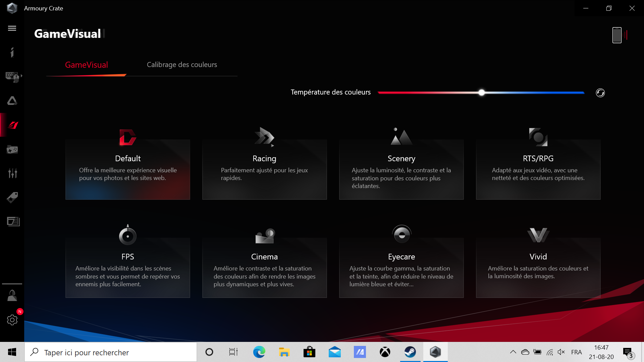Click RTS/RPG description 'Adapté aux jeux vidéo'
Viewport: 644px width, 362px height.
click(538, 174)
